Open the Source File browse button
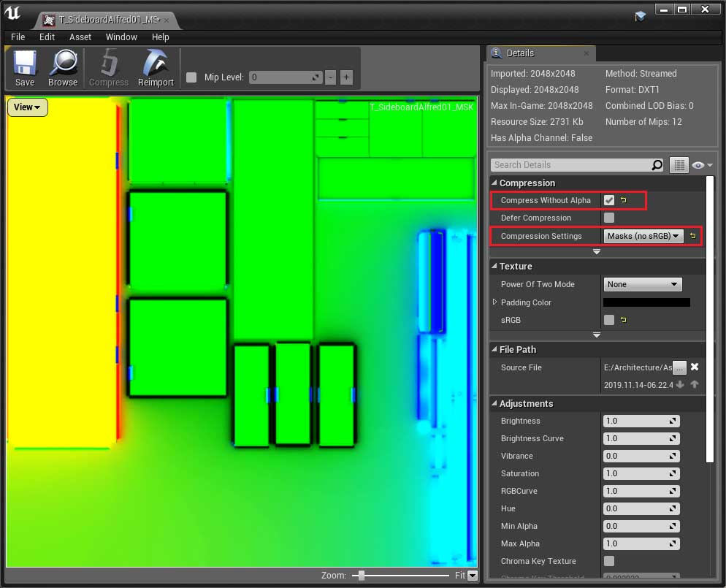This screenshot has height=588, width=726. click(x=679, y=367)
